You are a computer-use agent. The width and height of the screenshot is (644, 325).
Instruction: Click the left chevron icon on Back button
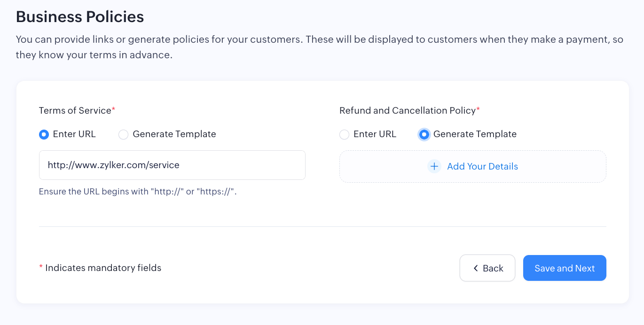[x=476, y=268]
